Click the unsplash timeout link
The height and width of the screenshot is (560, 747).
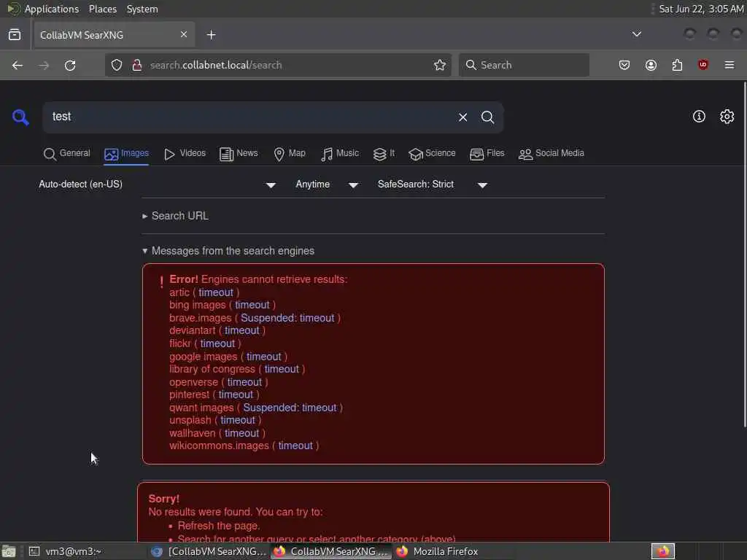(x=238, y=420)
